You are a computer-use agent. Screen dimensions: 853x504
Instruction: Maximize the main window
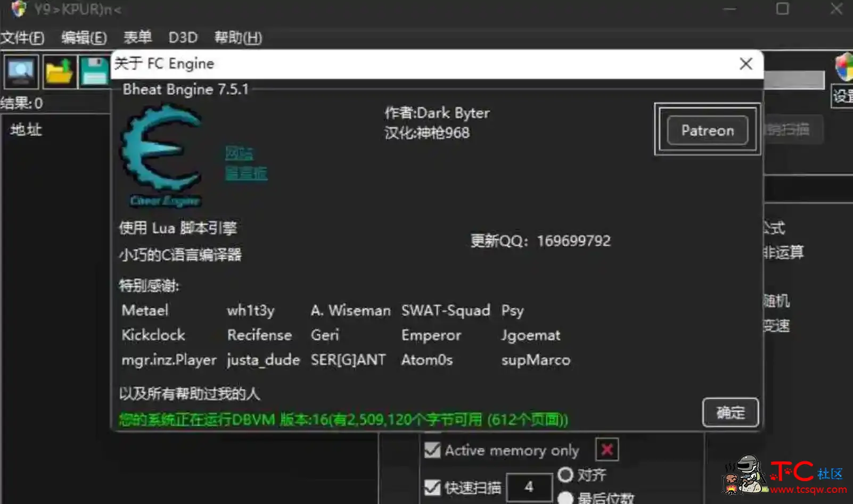pos(782,9)
